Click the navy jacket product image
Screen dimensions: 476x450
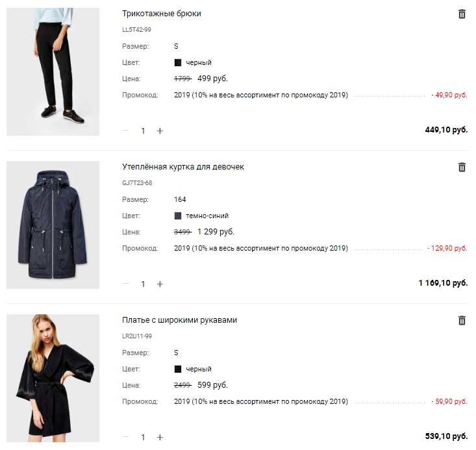tap(53, 225)
